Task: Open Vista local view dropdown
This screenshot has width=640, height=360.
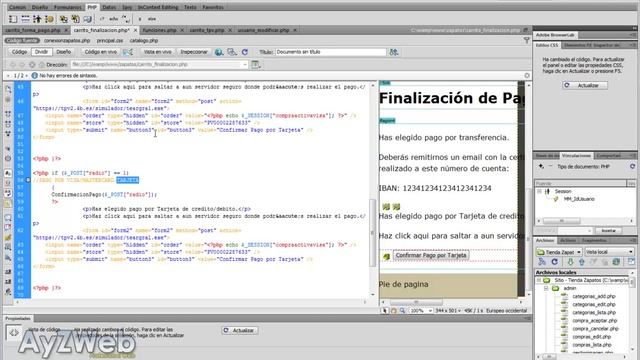Action: tap(609, 252)
